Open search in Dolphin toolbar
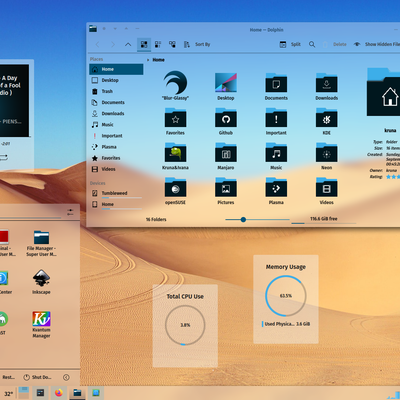The height and width of the screenshot is (400, 400). (x=312, y=44)
